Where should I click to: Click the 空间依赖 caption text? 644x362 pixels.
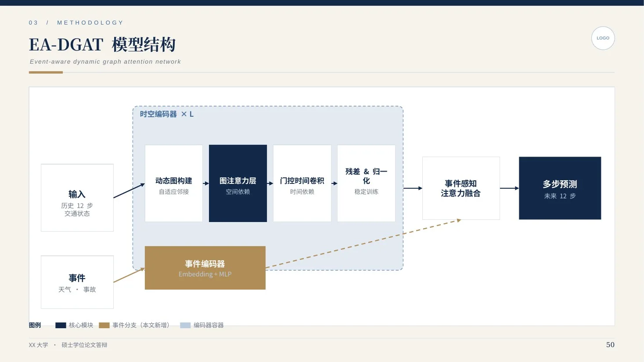point(238,192)
